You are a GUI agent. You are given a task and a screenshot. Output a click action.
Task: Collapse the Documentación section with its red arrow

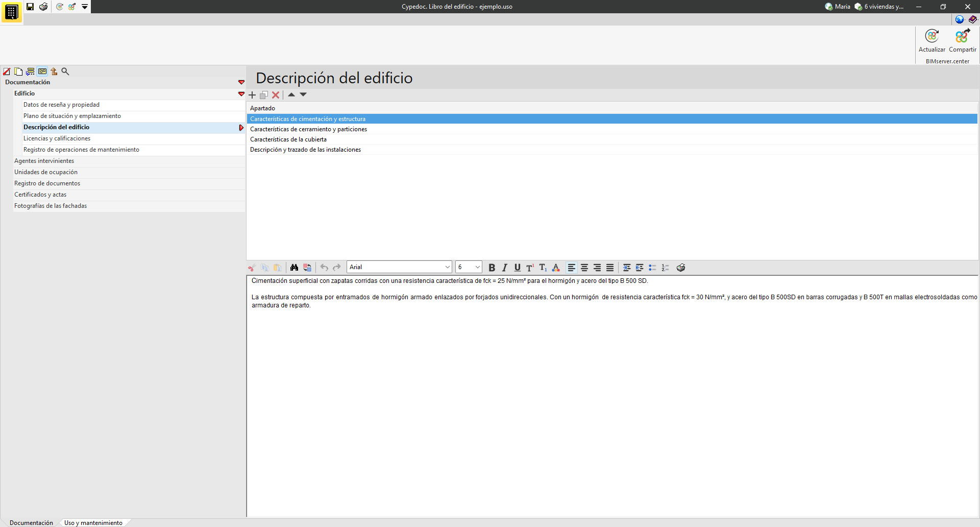click(241, 82)
